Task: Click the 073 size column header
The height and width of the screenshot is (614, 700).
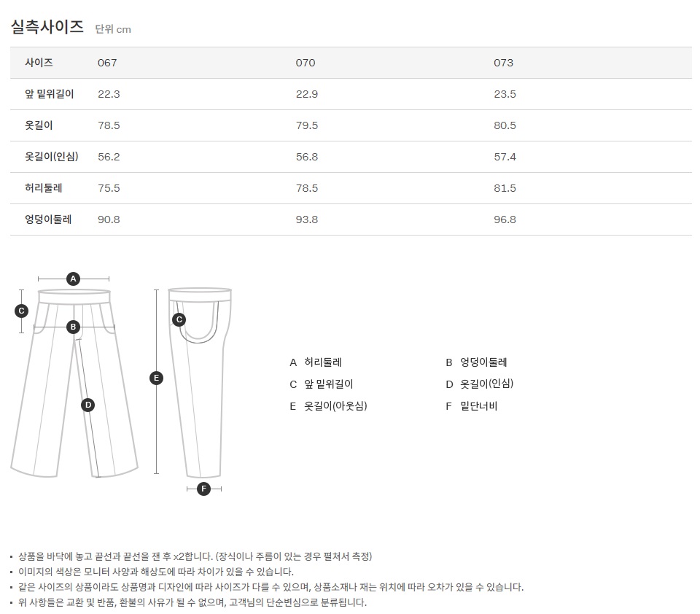Action: click(503, 63)
